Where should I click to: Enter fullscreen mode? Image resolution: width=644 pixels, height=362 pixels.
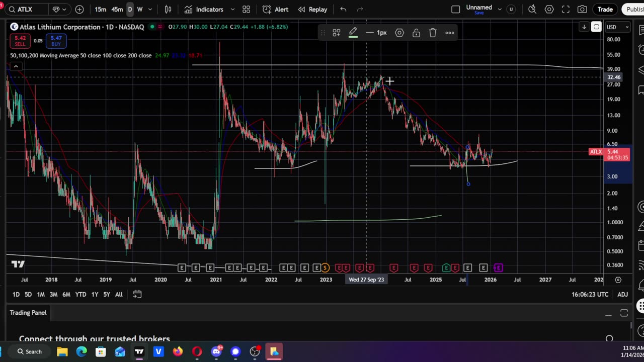(566, 9)
